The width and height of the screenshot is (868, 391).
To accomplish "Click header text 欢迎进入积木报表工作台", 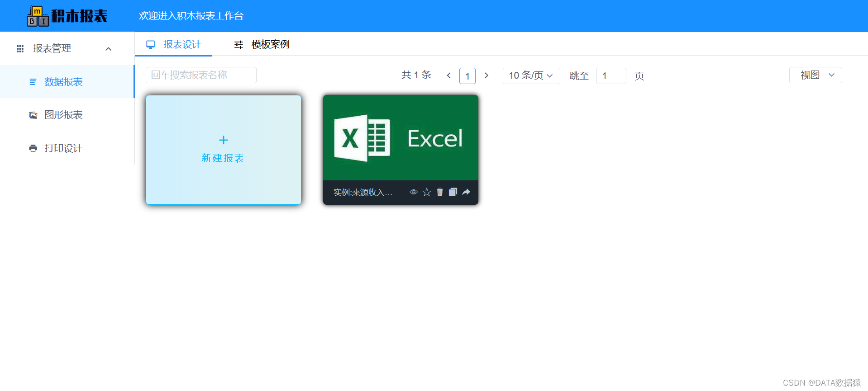I will tap(191, 16).
